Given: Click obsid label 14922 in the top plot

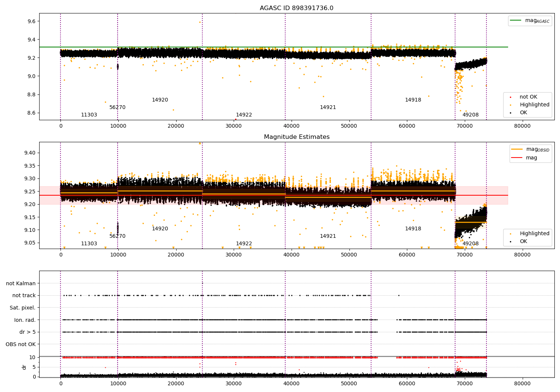Looking at the screenshot, I should click(x=244, y=115).
